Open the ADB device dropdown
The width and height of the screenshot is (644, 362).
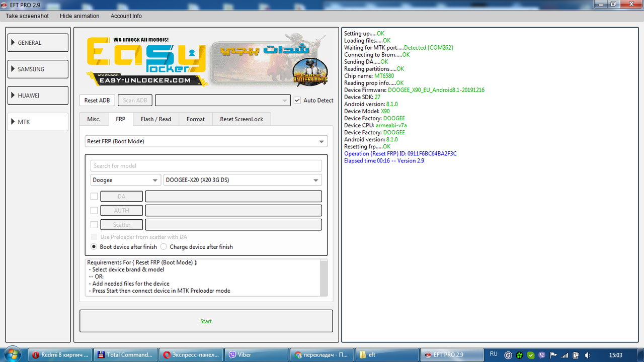pos(223,100)
